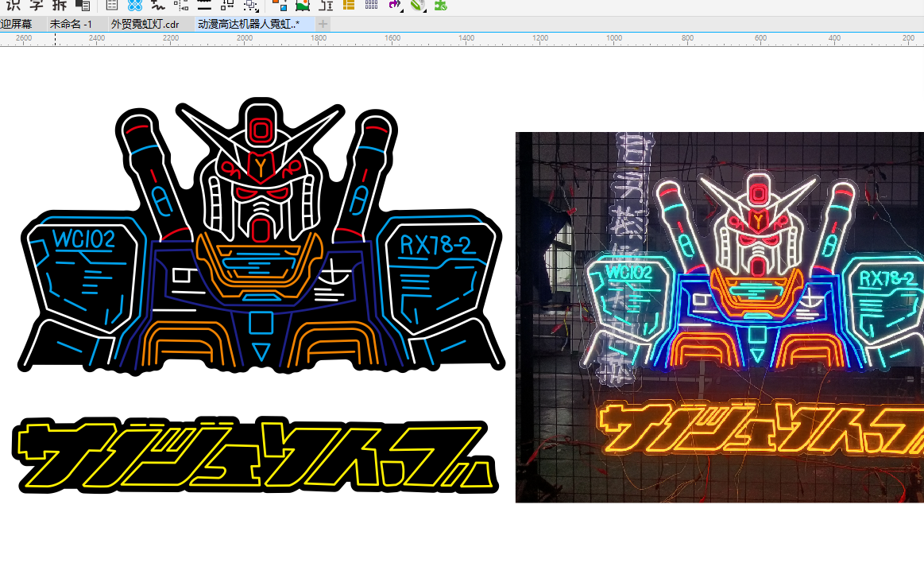This screenshot has height=586, width=924.
Task: Click the squiggly line toolbar icon
Action: point(158,6)
